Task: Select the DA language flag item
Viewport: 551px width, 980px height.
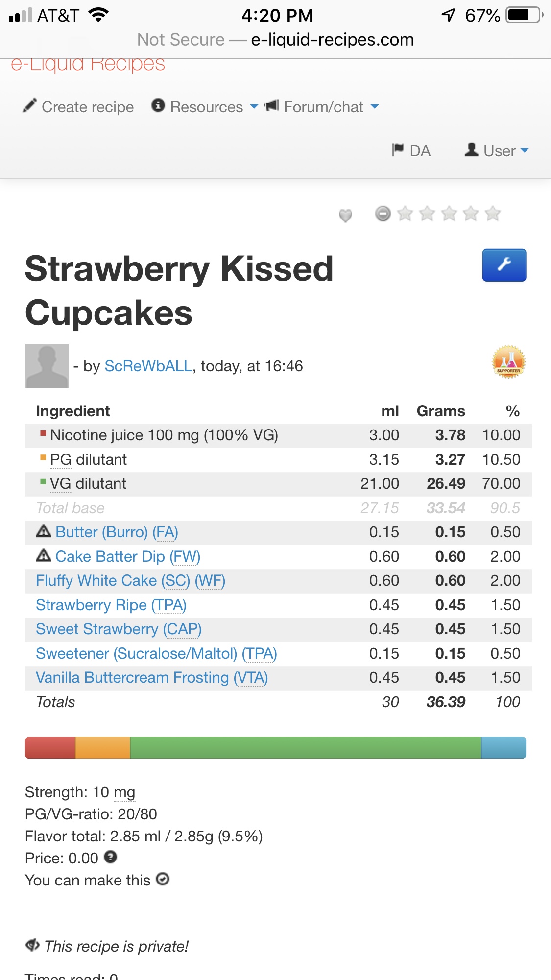Action: [411, 151]
